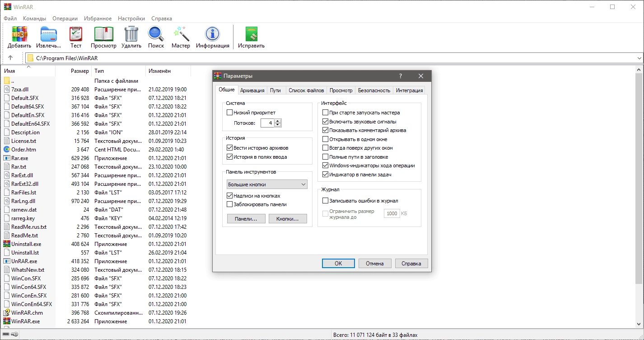Viewport: 644px width, 340px height.
Task: Toggle Надписи на кнопках checkbox
Action: pyautogui.click(x=229, y=196)
